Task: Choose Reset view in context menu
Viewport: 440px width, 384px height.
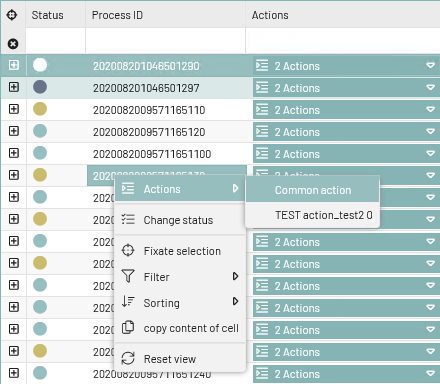Action: click(x=180, y=359)
